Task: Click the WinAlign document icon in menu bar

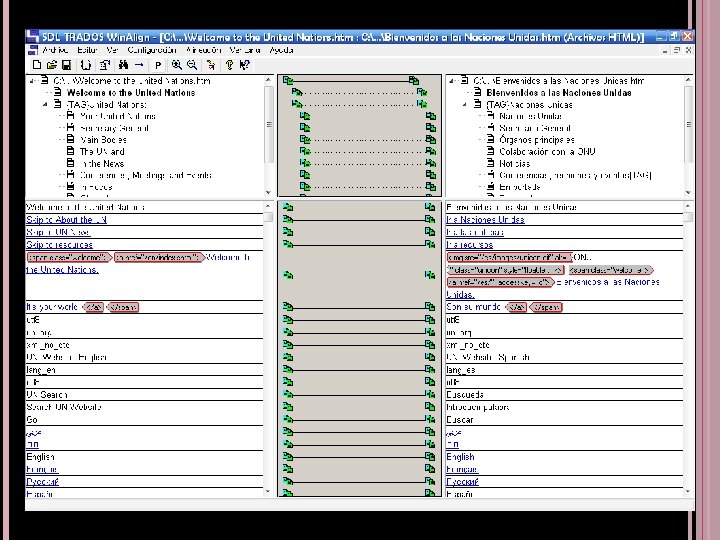Action: click(x=33, y=50)
